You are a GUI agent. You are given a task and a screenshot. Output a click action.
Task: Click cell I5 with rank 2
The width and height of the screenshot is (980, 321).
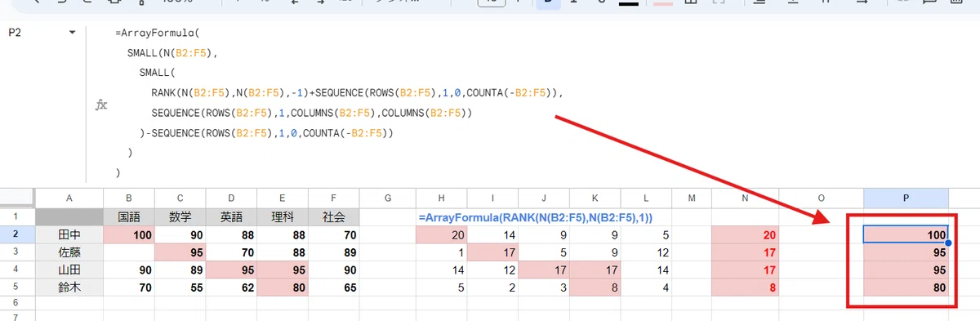click(x=492, y=287)
